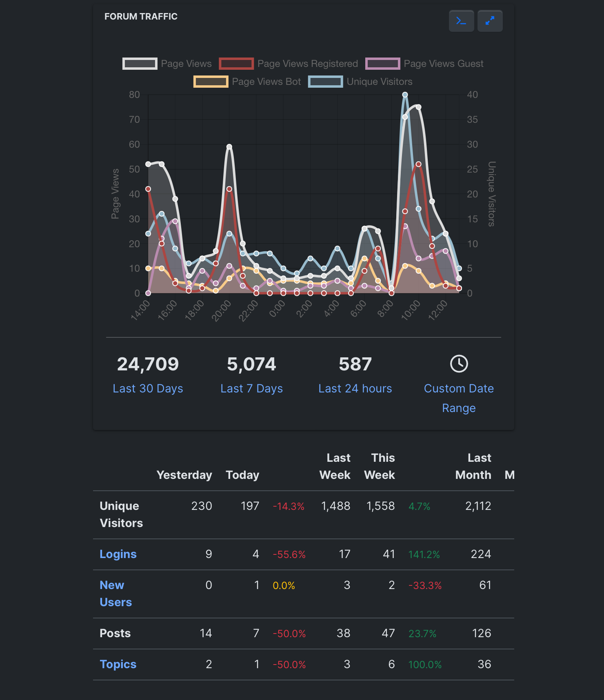This screenshot has height=700, width=604.
Task: Click the Page Views Registered peak near 10:00
Action: tap(418, 164)
